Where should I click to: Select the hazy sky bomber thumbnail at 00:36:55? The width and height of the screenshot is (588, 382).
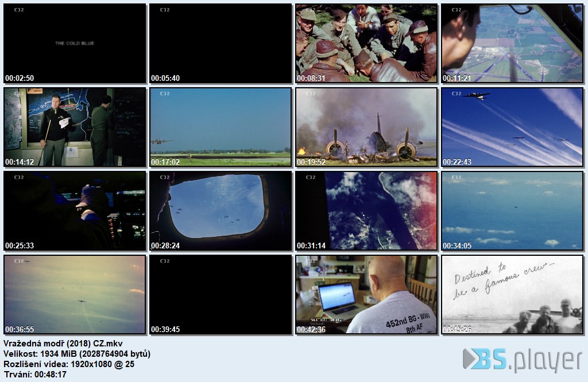[75, 295]
